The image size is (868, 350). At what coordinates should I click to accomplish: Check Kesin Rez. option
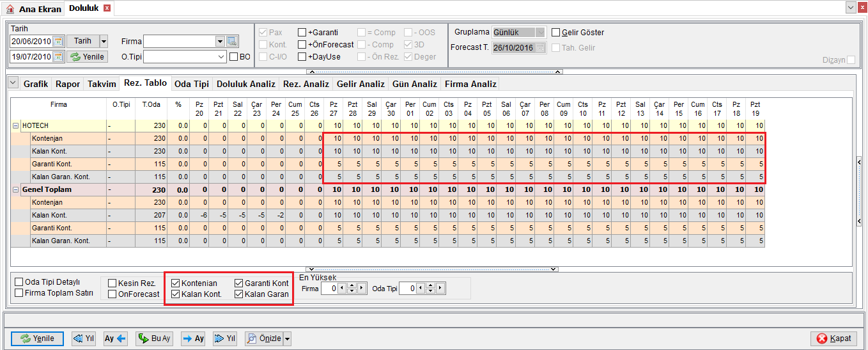(112, 283)
